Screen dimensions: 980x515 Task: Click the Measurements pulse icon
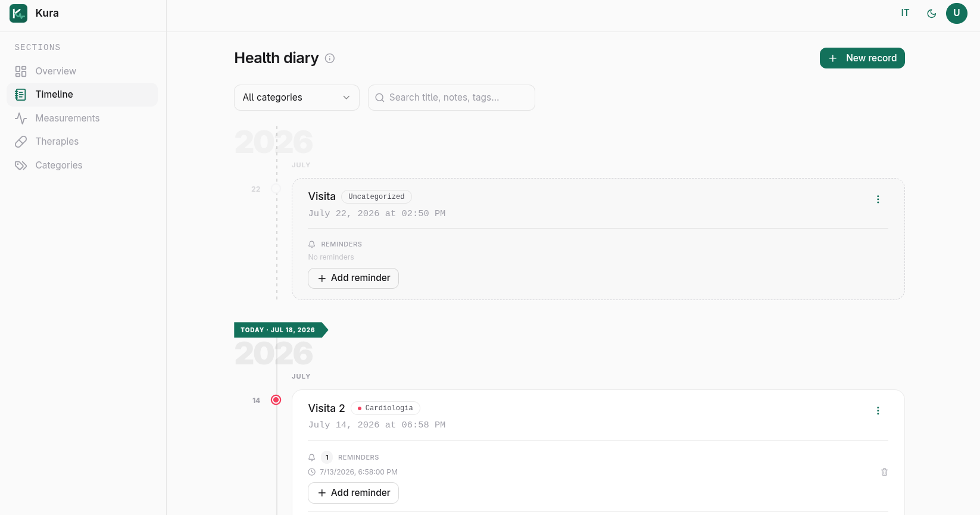(x=21, y=118)
